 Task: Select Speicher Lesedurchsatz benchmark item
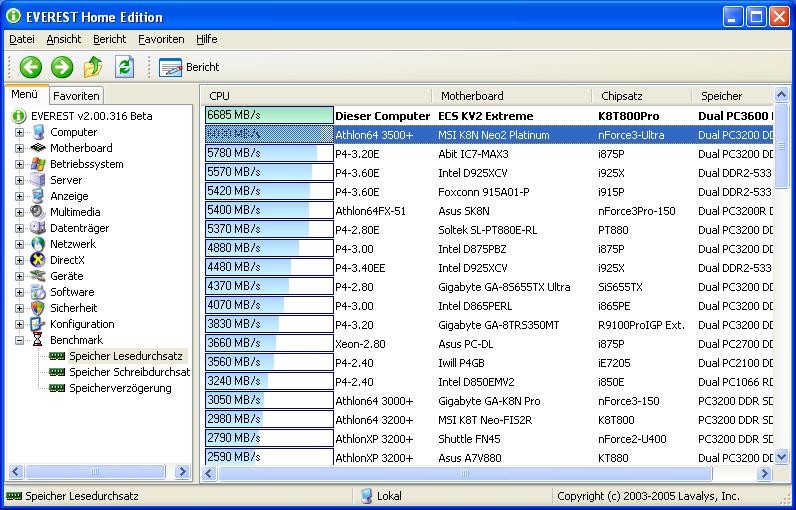[125, 356]
